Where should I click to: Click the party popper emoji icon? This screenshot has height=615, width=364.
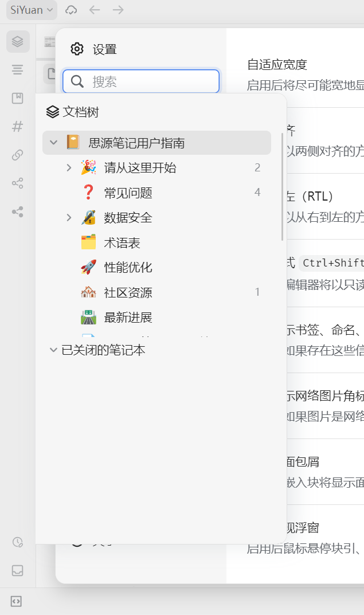click(x=89, y=167)
